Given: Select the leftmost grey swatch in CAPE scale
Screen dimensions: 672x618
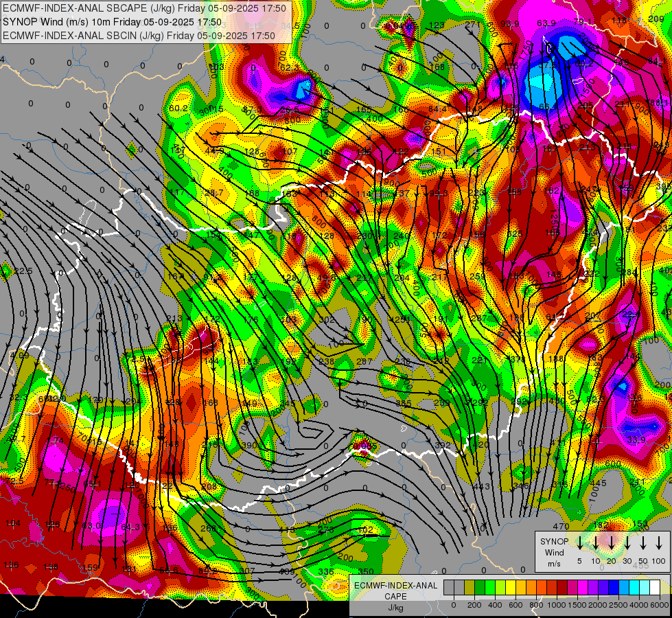Looking at the screenshot, I should (449, 587).
